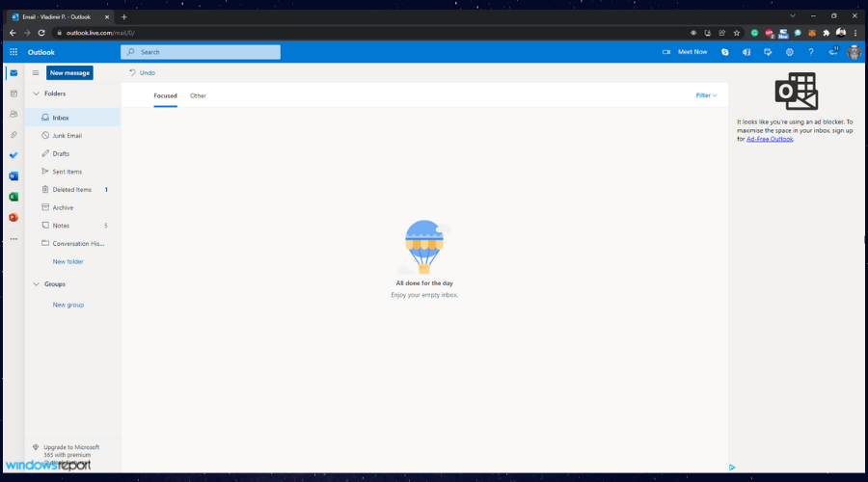
Task: Launch Word from the left rail
Action: point(14,176)
